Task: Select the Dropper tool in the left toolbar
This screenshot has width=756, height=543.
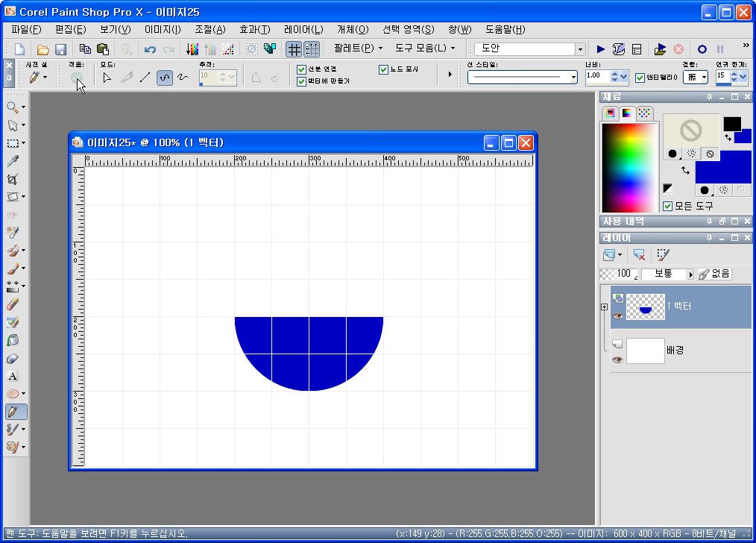Action: 13,161
